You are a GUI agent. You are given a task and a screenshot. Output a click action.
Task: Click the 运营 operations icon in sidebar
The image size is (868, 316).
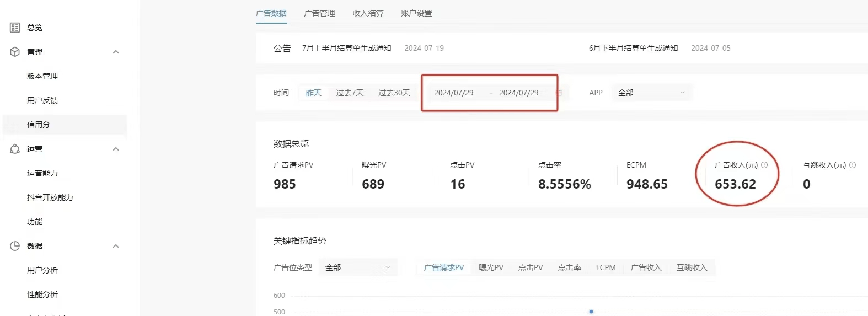tap(15, 149)
